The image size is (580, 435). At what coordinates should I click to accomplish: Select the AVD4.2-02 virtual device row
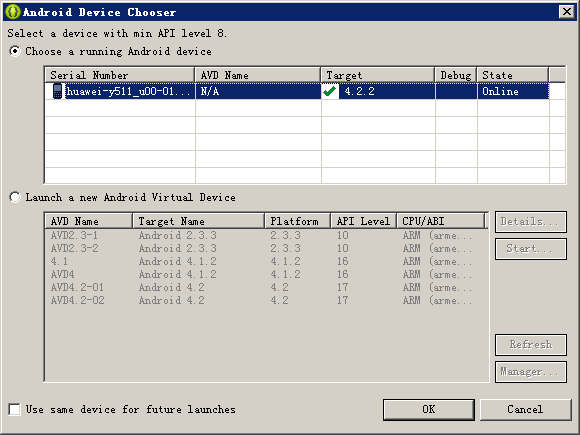[x=266, y=300]
